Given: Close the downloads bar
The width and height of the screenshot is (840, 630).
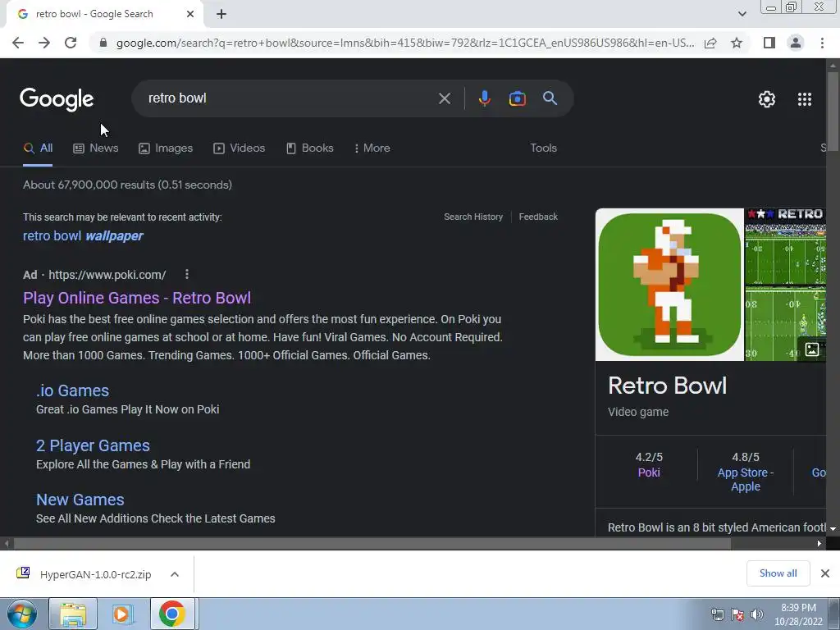Looking at the screenshot, I should point(825,573).
